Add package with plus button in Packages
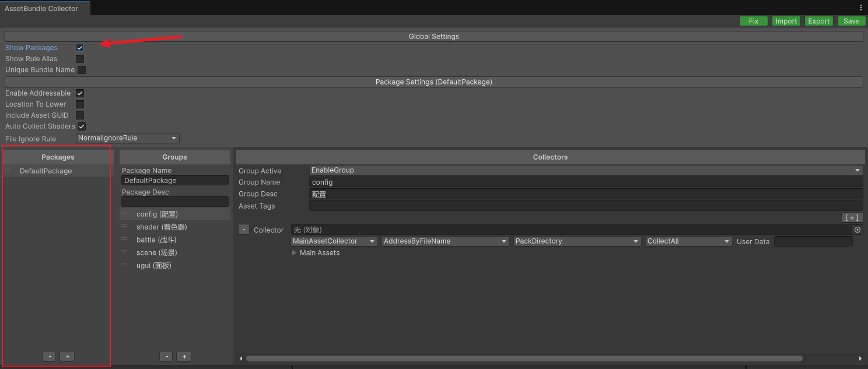Screen dimensions: 868x369 point(67,356)
